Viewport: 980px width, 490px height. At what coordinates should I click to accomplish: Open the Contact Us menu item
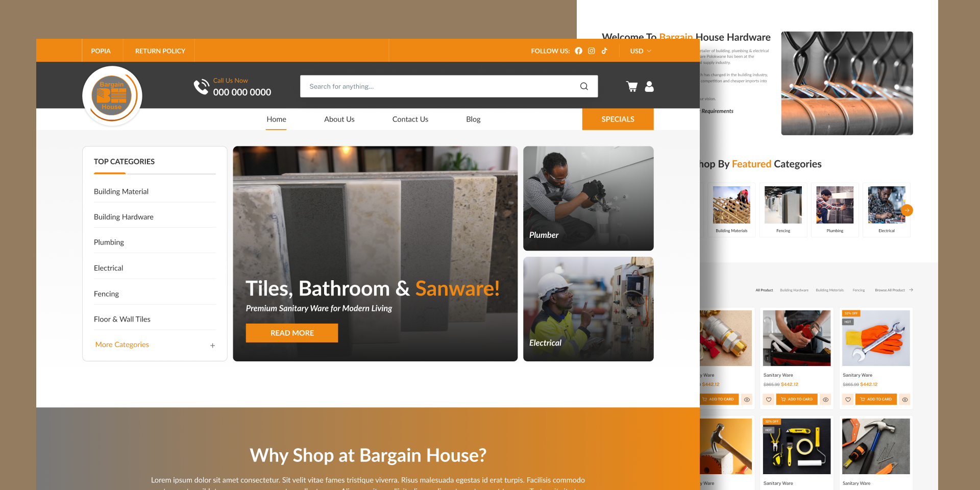[410, 119]
